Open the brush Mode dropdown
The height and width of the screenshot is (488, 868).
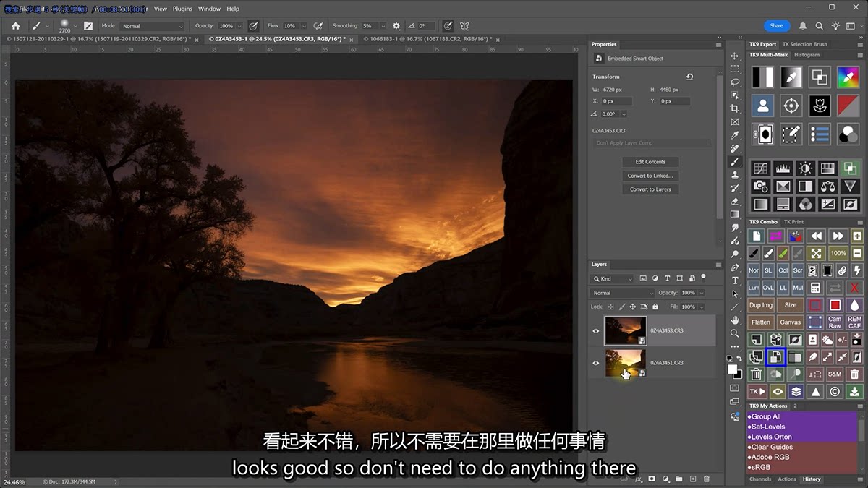[153, 26]
